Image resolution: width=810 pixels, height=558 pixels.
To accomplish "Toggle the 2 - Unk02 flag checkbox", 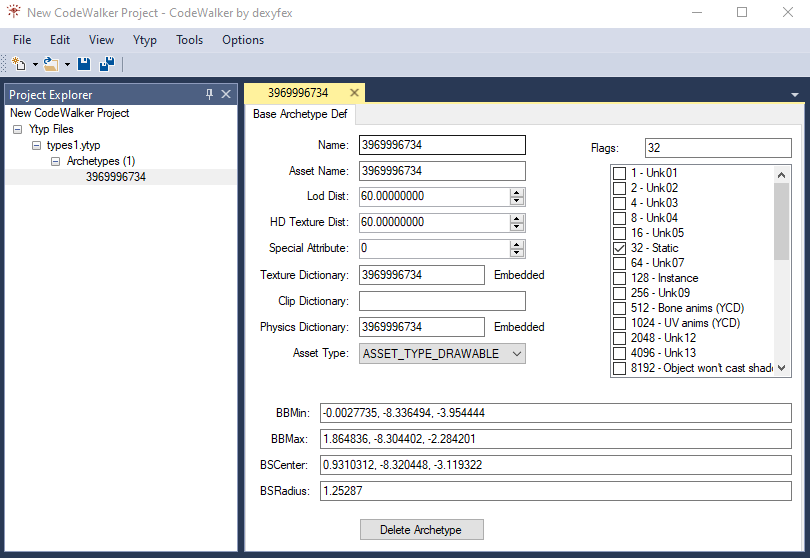I will click(x=619, y=188).
